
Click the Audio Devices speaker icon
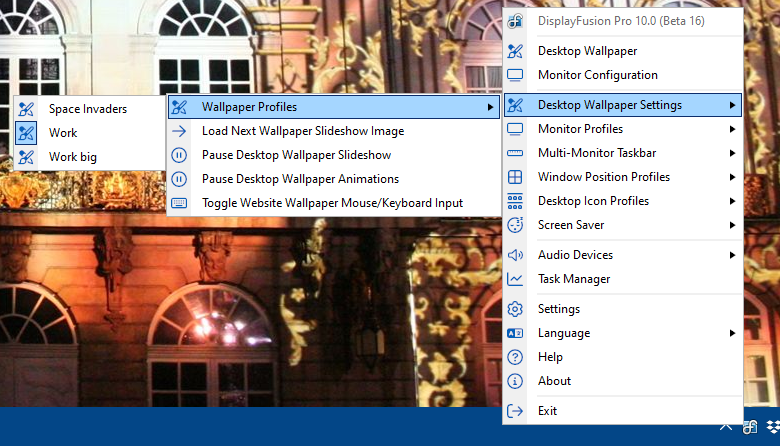(x=515, y=255)
